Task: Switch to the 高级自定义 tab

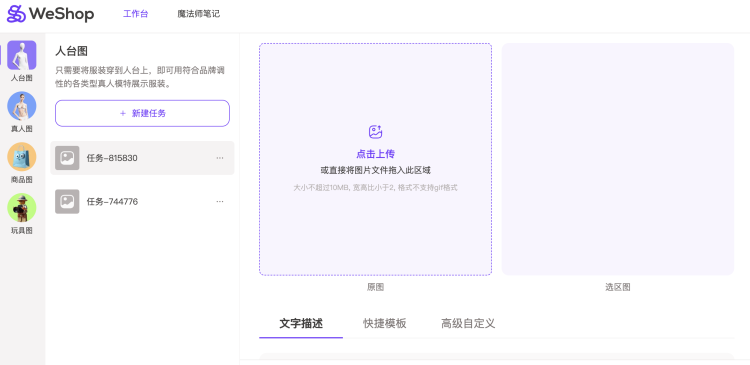Action: point(468,323)
